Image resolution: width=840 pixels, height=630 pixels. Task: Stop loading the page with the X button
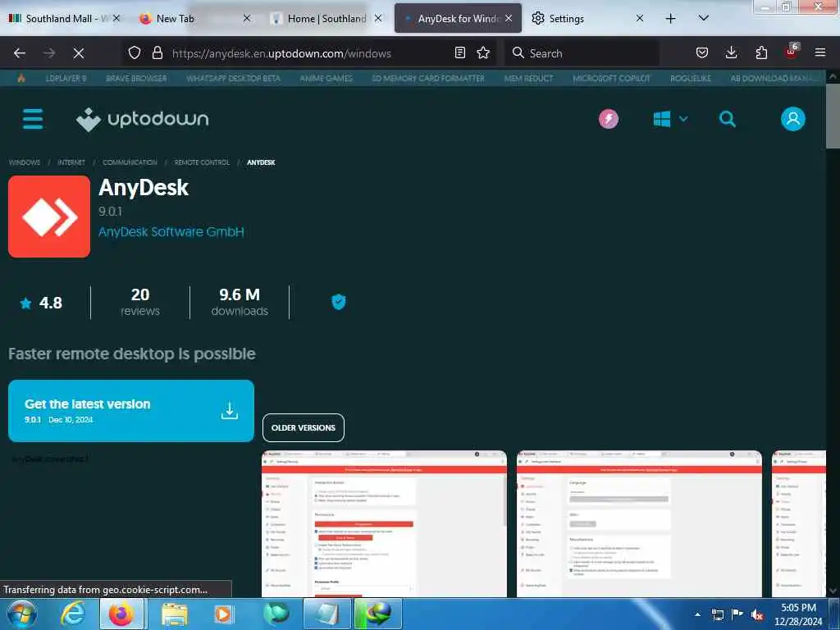pos(79,53)
